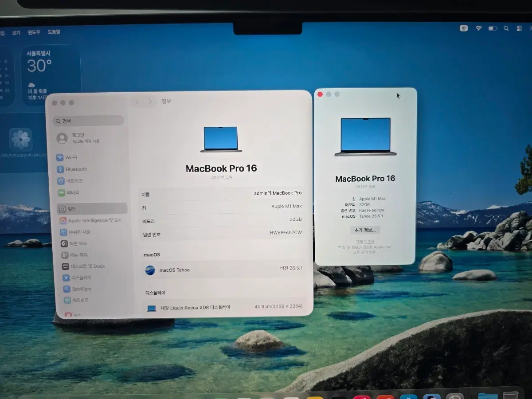Open the 보기 menu
Image resolution: width=532 pixels, height=399 pixels.
(16, 33)
